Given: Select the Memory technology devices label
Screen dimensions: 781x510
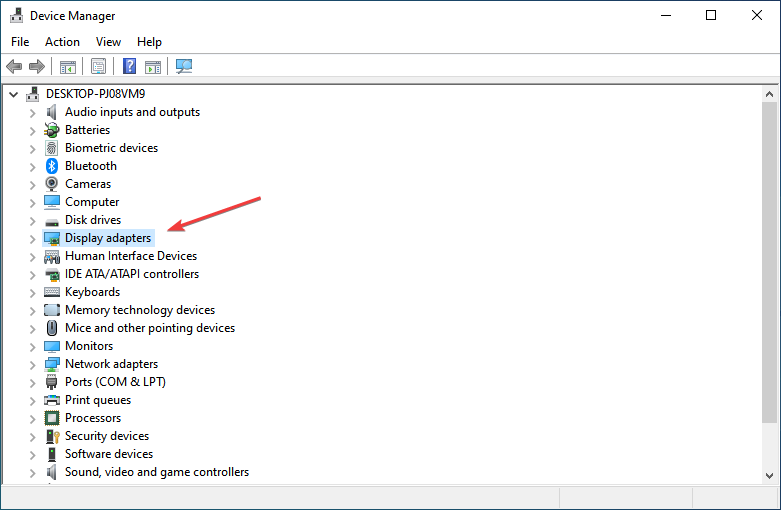Looking at the screenshot, I should pyautogui.click(x=140, y=310).
